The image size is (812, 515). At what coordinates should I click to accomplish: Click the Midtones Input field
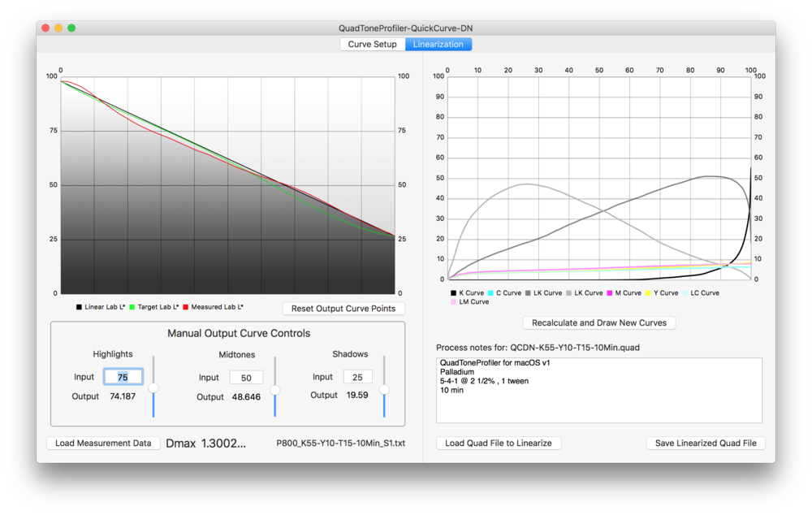coord(246,378)
